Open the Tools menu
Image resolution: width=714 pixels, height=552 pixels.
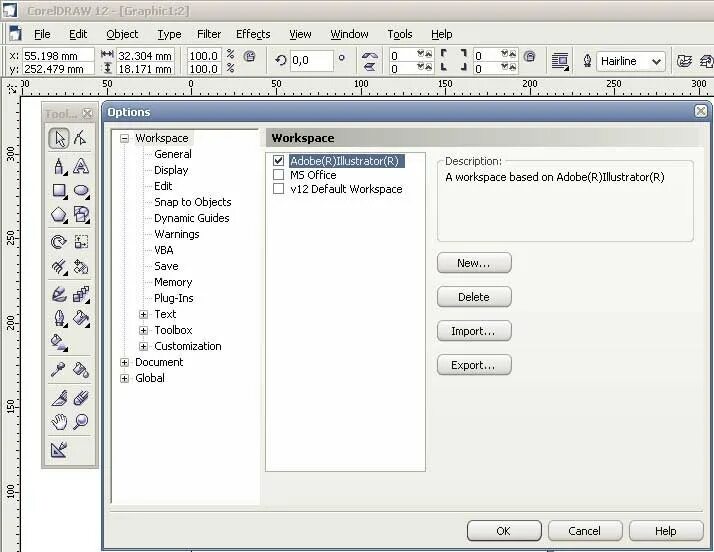(400, 34)
